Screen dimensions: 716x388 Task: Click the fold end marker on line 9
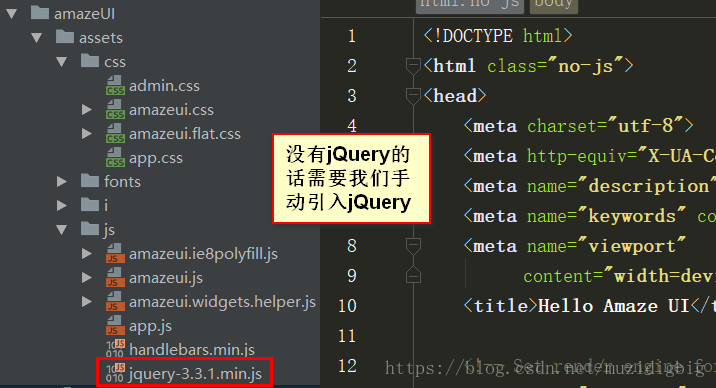point(413,275)
